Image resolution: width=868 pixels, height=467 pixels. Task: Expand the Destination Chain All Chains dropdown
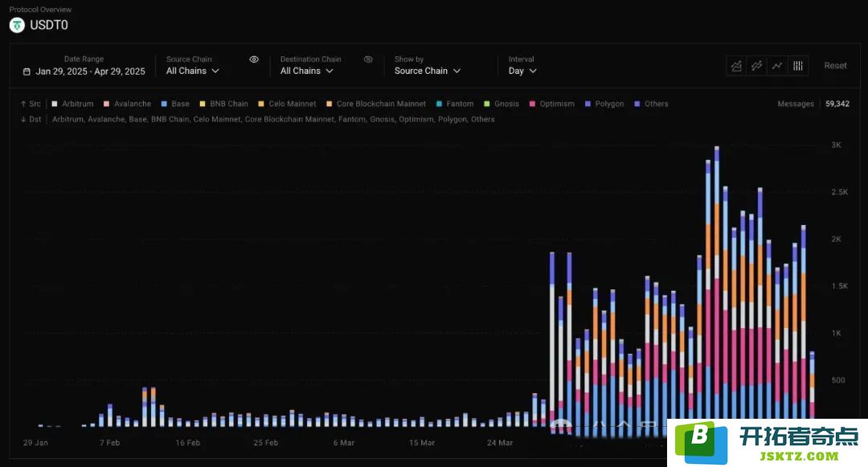tap(307, 71)
